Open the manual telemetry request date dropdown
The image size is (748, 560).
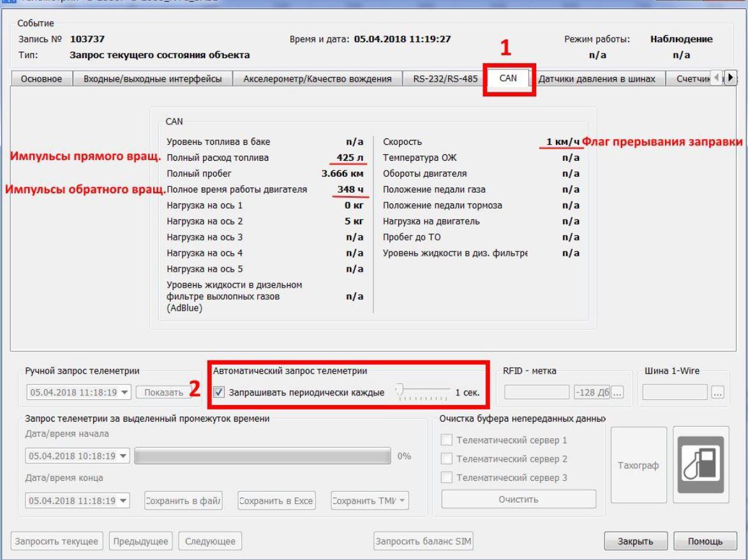123,392
